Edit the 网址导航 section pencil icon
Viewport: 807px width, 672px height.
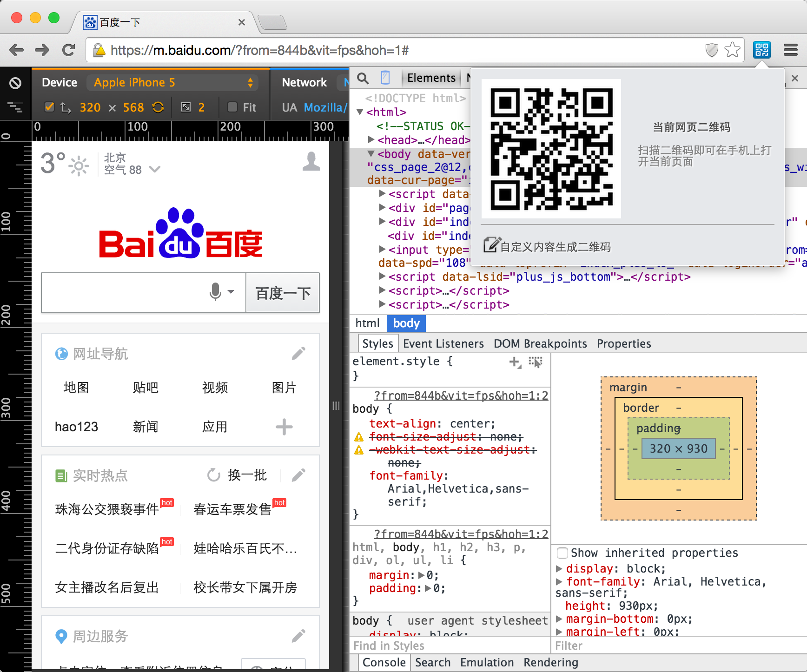298,354
